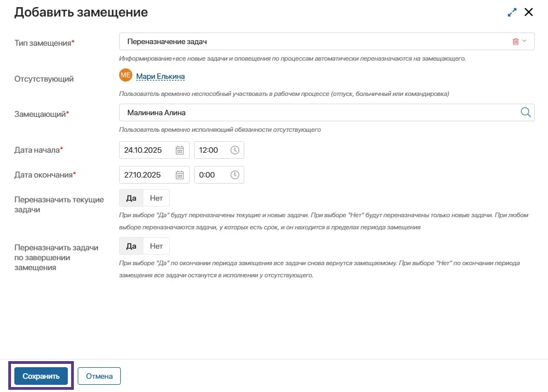The height and width of the screenshot is (392, 548).
Task: Click the expand dialog arrows icon
Action: coord(512,12)
